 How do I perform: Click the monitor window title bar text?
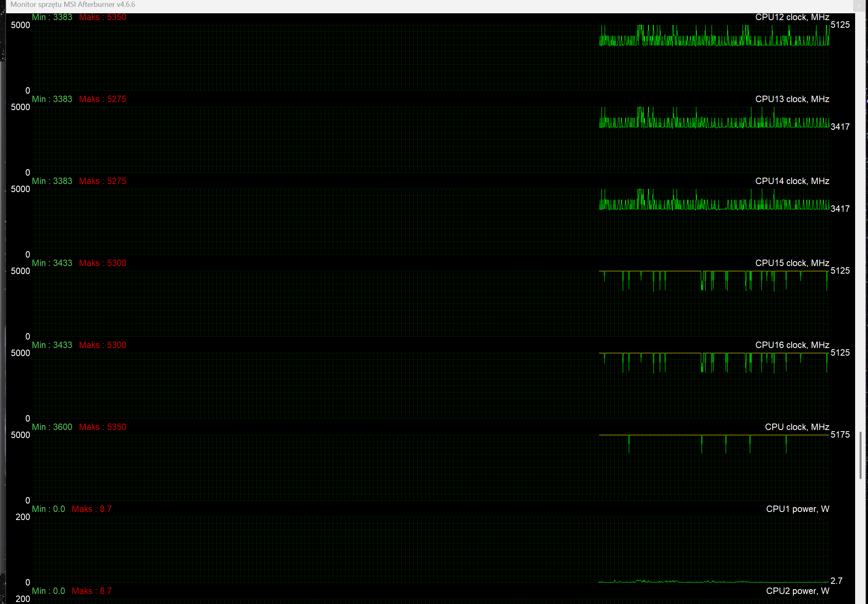pos(73,4)
